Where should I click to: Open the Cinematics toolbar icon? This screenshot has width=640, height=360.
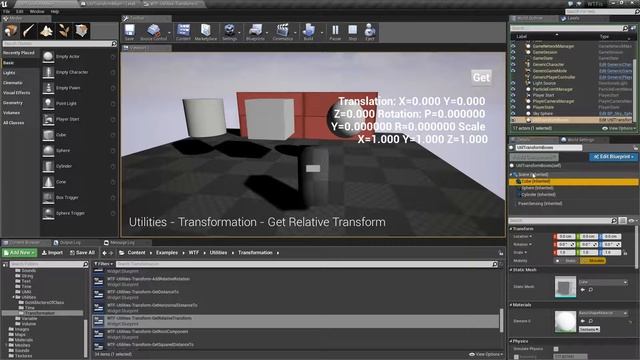(282, 32)
